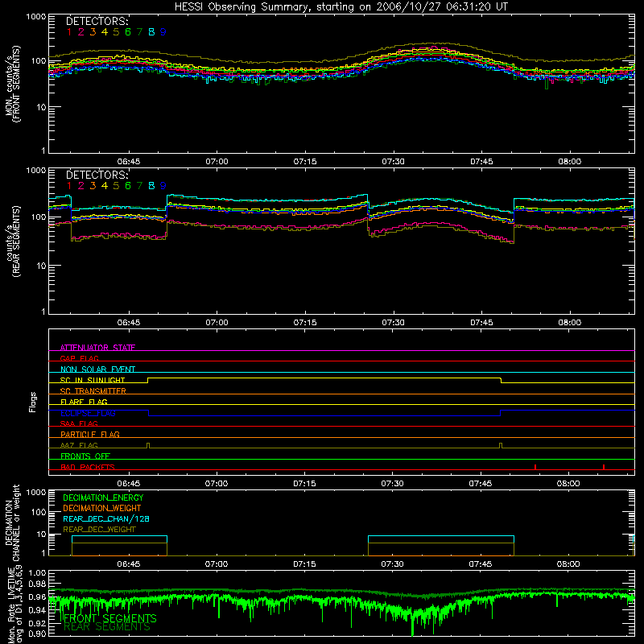Click the REAR_DEC_CHAN/128 legend entry

(106, 518)
